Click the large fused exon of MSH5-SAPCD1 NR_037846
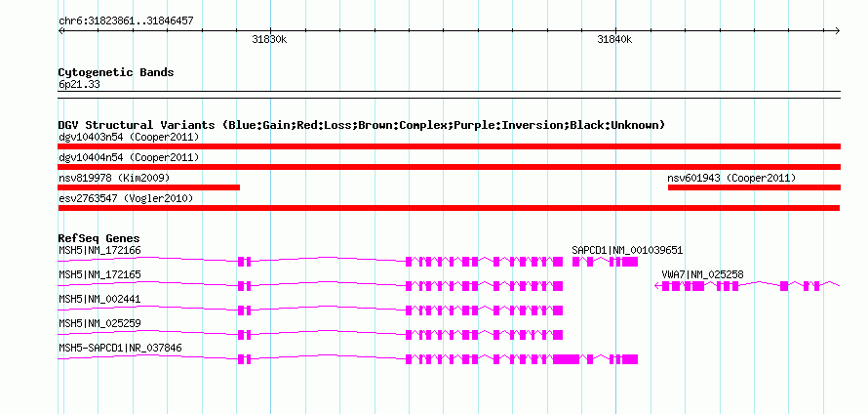The image size is (868, 414). [566, 359]
